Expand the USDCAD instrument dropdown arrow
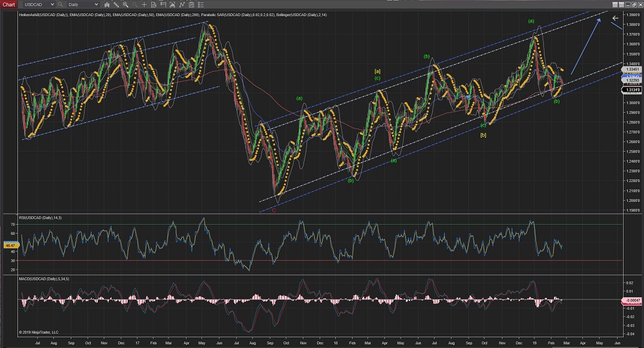 tap(52, 5)
